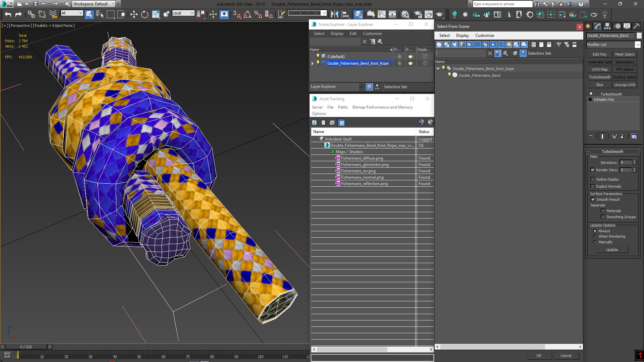The width and height of the screenshot is (644, 362).
Task: Toggle TurboSmooth modifier lightbulb in stack
Action: tap(591, 94)
